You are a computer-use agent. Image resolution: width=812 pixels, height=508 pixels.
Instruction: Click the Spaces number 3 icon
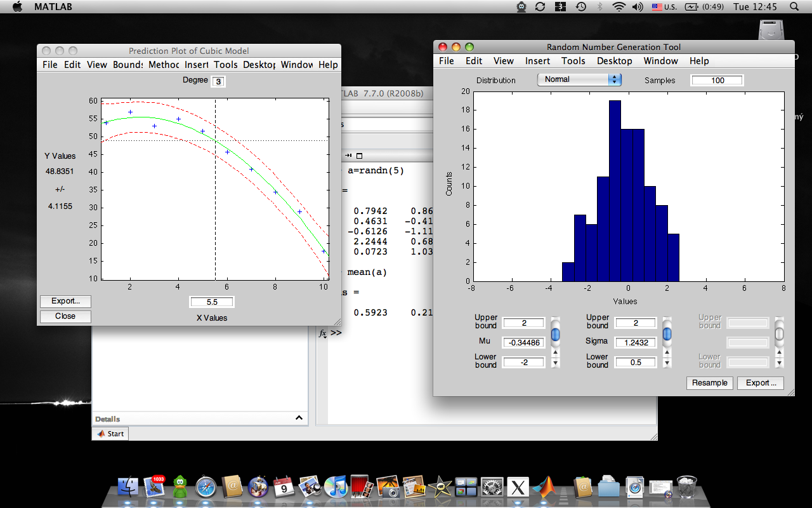click(560, 7)
